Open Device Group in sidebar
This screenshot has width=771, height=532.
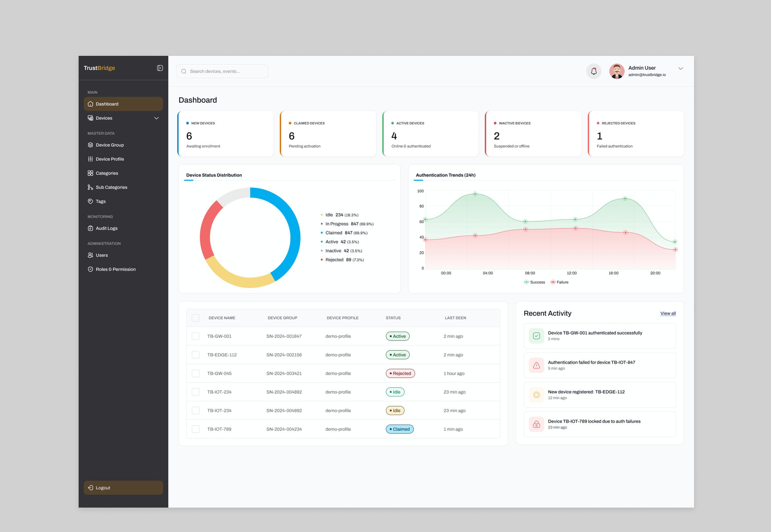coord(123,145)
